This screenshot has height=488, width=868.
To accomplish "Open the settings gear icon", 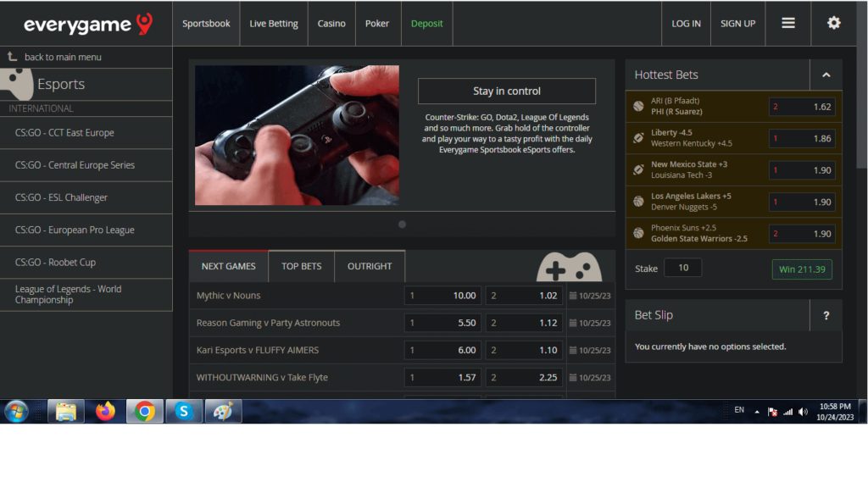I will [x=834, y=23].
